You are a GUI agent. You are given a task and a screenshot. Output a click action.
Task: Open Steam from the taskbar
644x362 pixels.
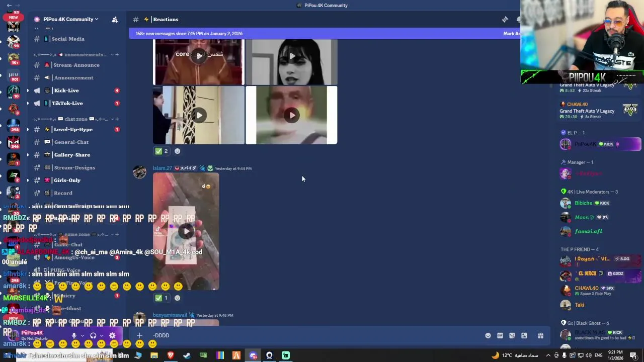coord(187,355)
